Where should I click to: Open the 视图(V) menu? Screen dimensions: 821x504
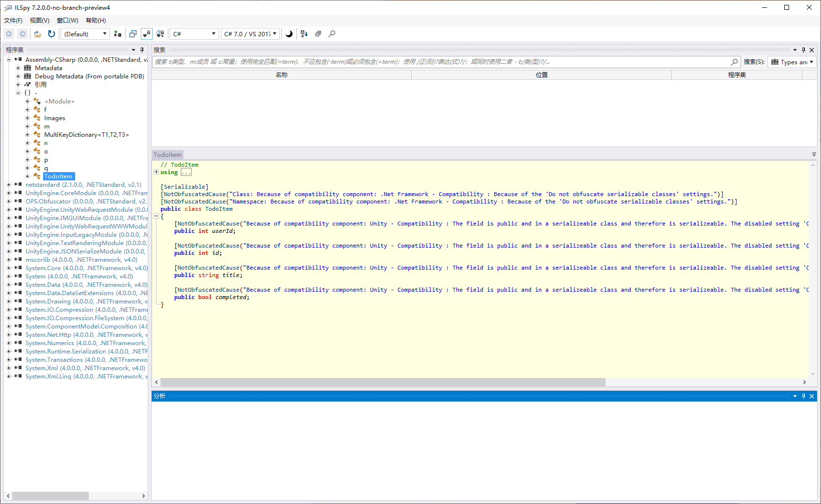[40, 21]
